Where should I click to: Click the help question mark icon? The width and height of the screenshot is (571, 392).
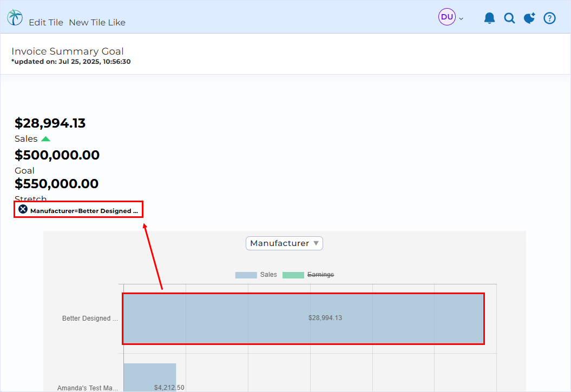click(x=549, y=18)
